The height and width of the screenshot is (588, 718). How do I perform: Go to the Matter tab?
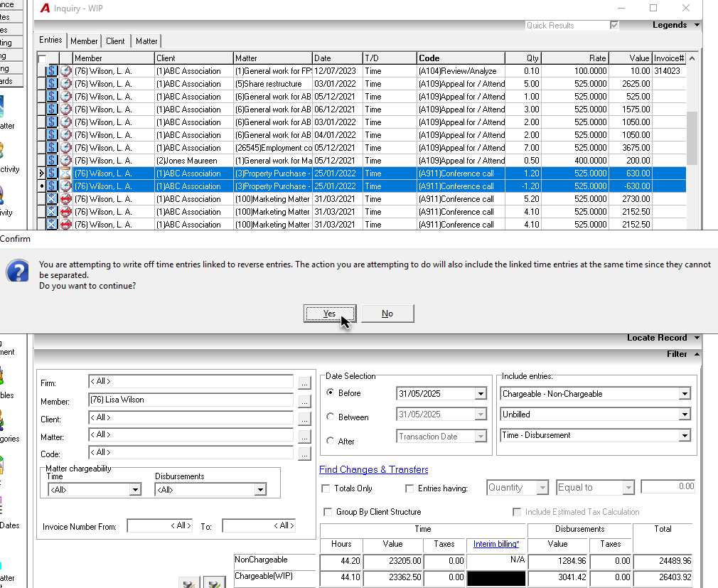click(146, 41)
